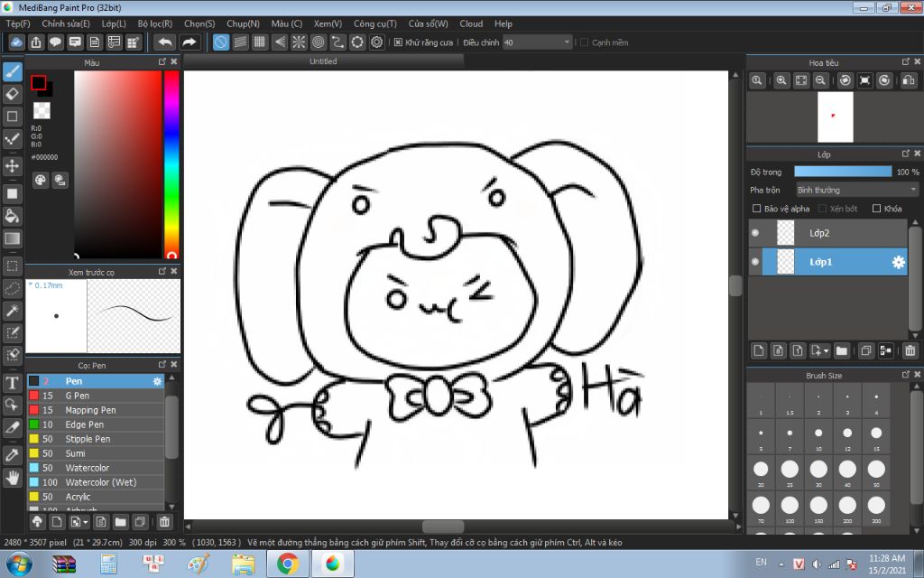Select the Brush tool in left toolbar

[13, 72]
